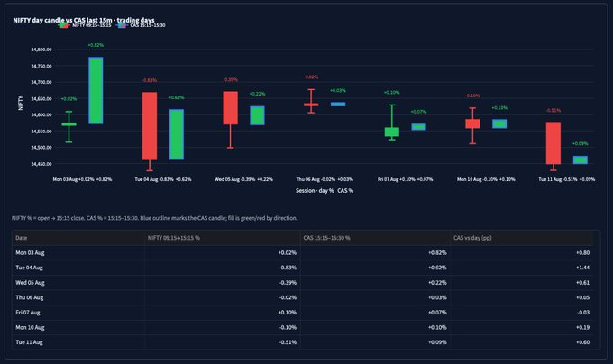
Task: Click the x-axis label 'Fri 07 Aug +0.10% +0.07%'
Action: tap(405, 179)
